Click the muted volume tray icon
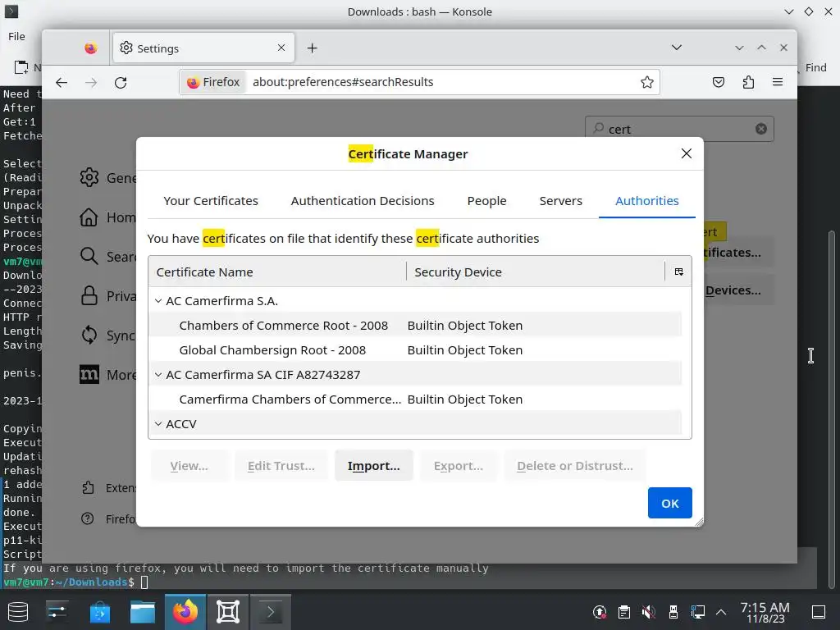The image size is (840, 630). coord(649,612)
